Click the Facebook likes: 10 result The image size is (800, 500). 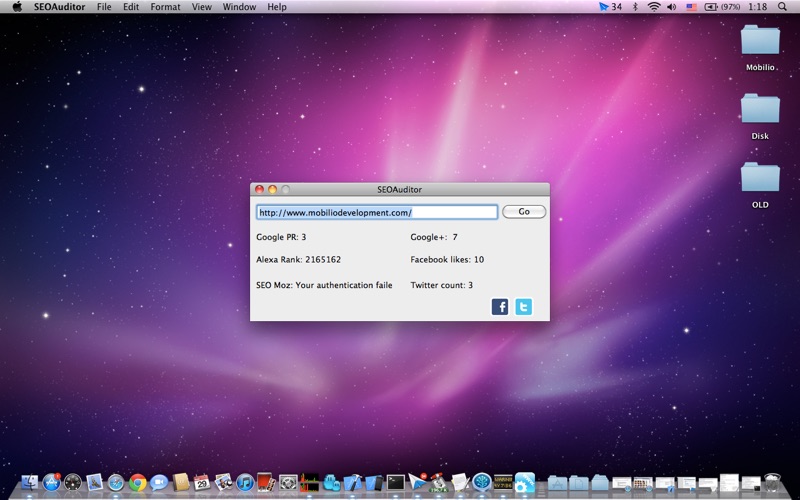447,259
